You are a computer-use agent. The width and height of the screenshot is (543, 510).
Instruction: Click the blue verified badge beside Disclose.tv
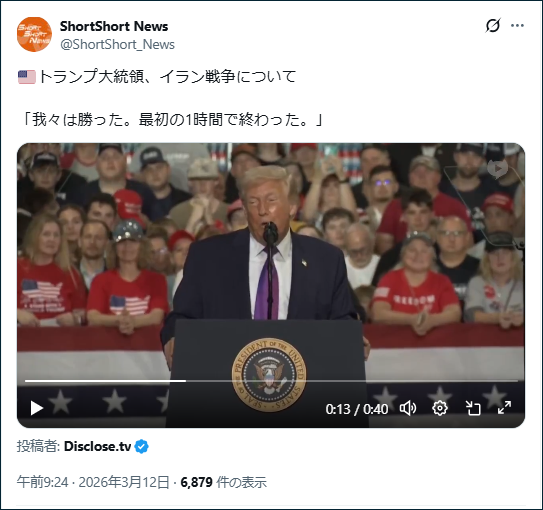coord(141,446)
